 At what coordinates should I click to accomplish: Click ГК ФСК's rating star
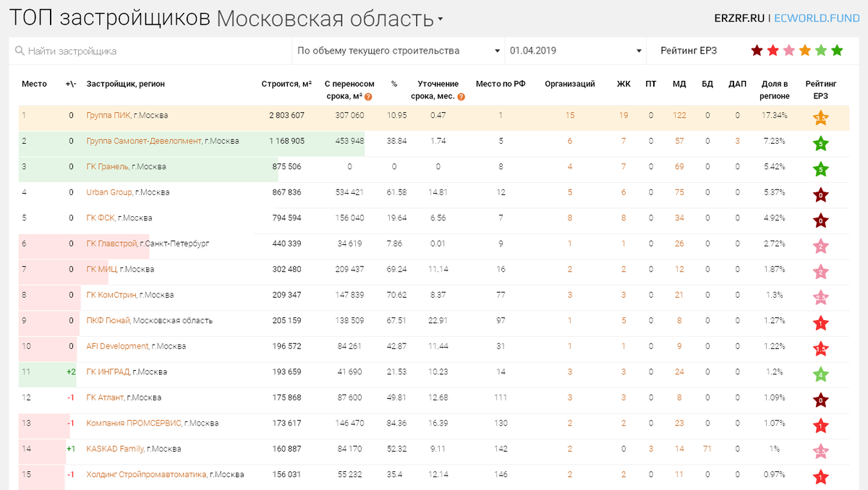point(821,220)
